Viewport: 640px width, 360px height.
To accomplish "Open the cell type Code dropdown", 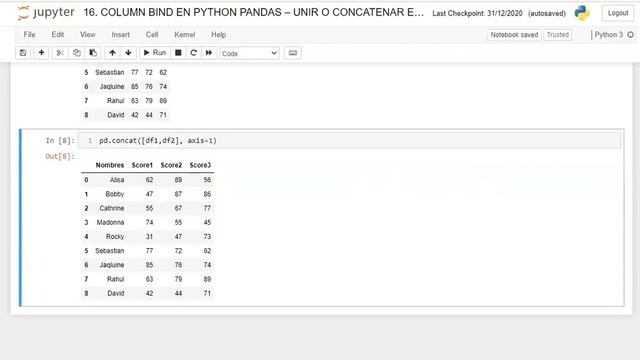I will (x=249, y=53).
